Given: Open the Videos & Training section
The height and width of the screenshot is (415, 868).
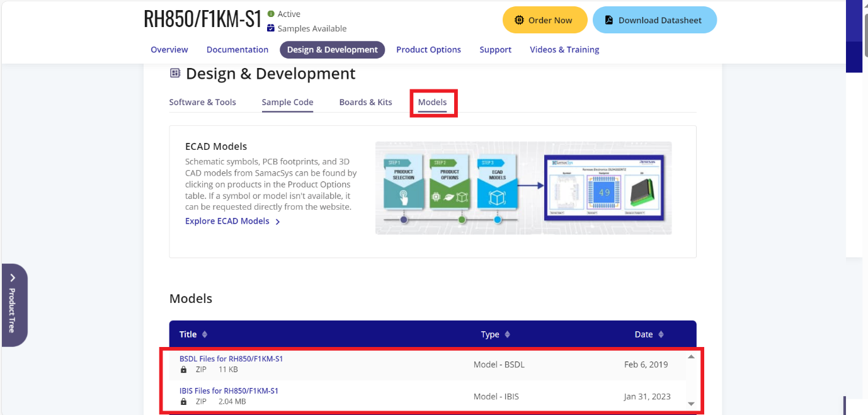Looking at the screenshot, I should click(564, 49).
